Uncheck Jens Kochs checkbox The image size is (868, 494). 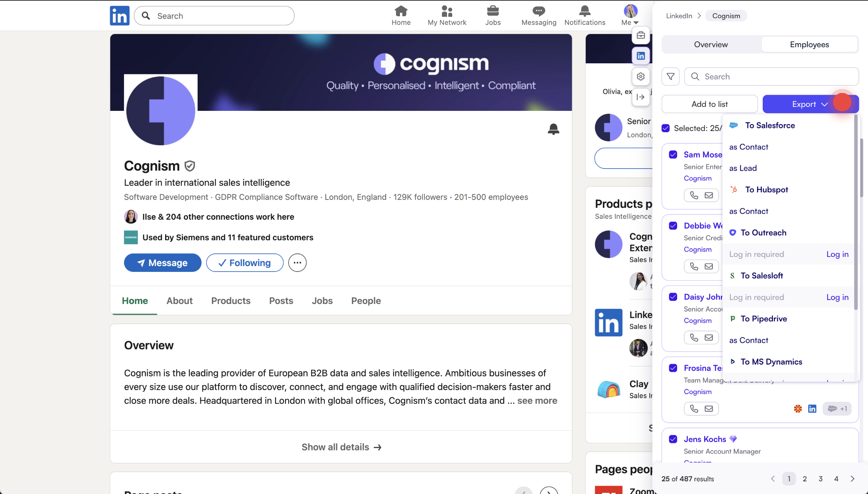tap(673, 439)
